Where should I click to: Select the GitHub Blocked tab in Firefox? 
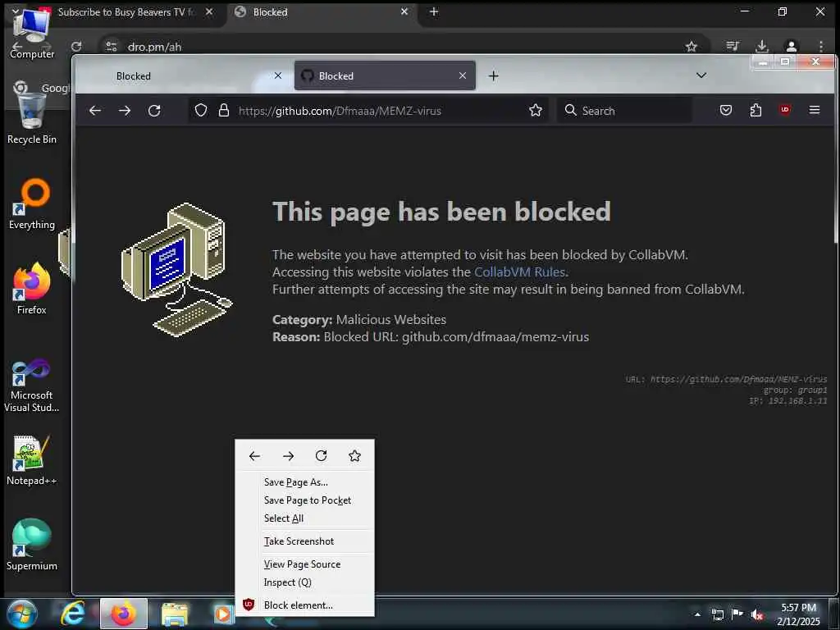385,76
